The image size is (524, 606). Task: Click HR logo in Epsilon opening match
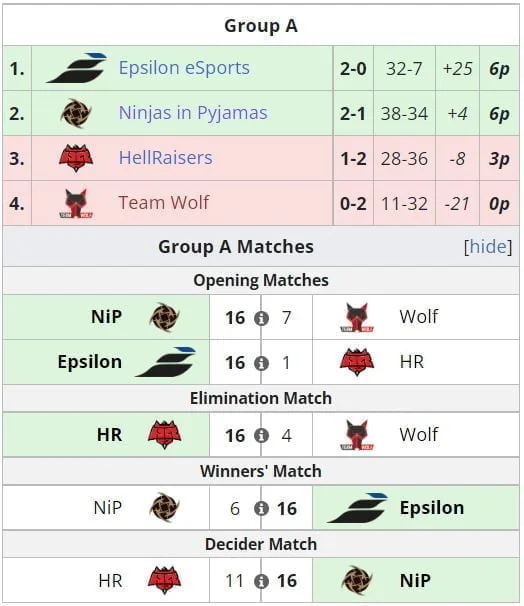357,362
